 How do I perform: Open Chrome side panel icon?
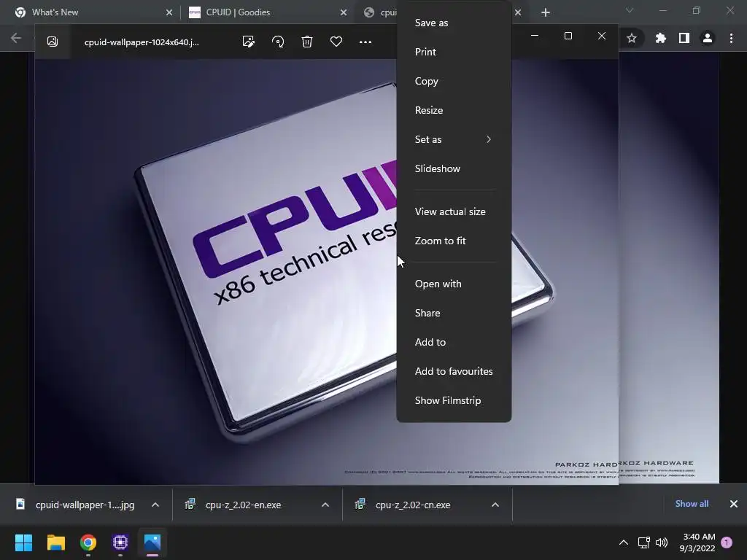point(684,38)
